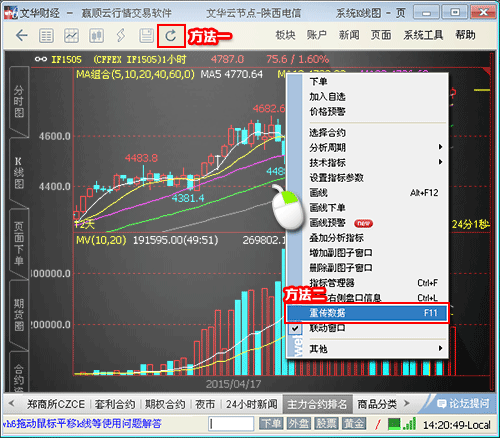Open the 期权合约 bottom tab

[x=165, y=404]
